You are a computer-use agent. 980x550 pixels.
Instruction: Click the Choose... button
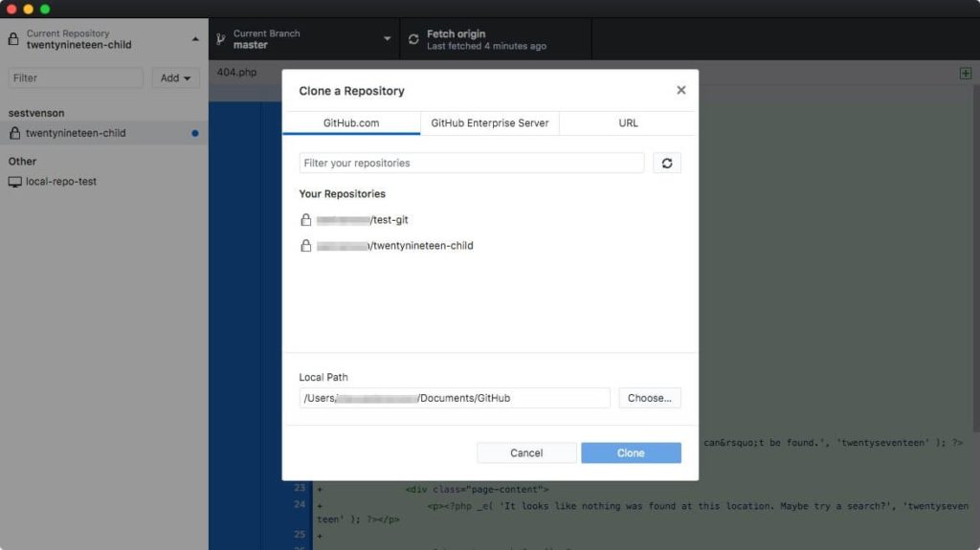pyautogui.click(x=650, y=398)
